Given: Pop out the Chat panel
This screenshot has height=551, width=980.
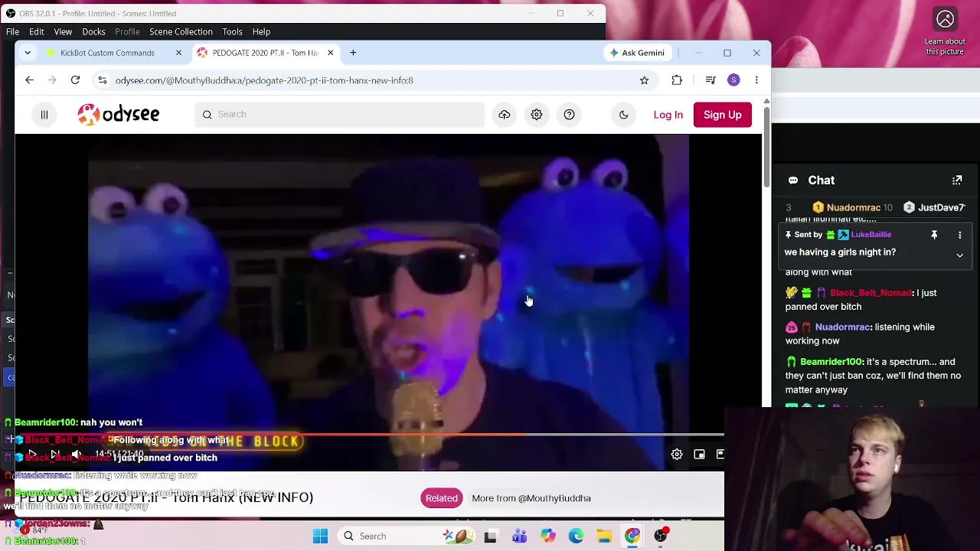Looking at the screenshot, I should click(x=957, y=181).
